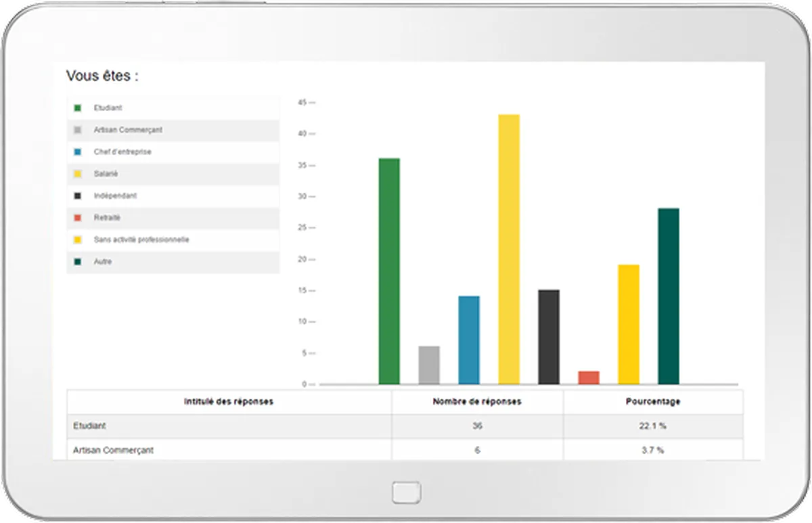
Task: Click the blue Chef d'entreprise legend swatch
Action: tap(78, 152)
